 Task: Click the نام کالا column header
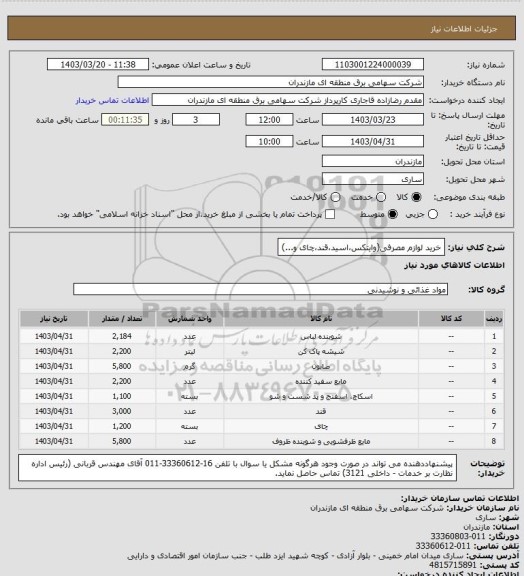coord(321,319)
